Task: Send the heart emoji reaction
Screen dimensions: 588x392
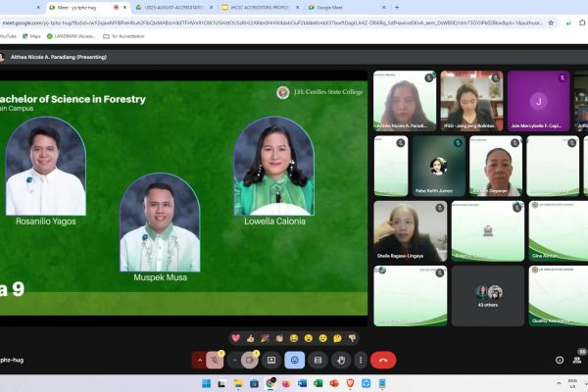Action: coord(236,338)
